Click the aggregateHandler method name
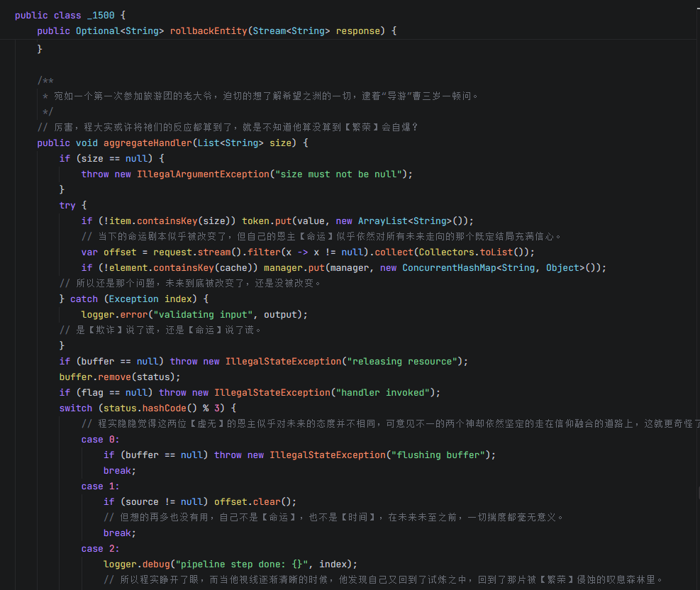 pyautogui.click(x=148, y=143)
